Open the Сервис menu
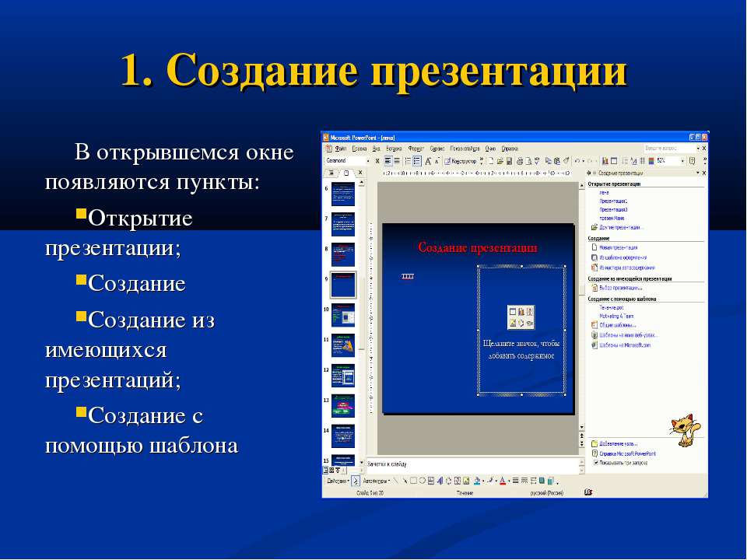The height and width of the screenshot is (560, 747). coord(437,149)
